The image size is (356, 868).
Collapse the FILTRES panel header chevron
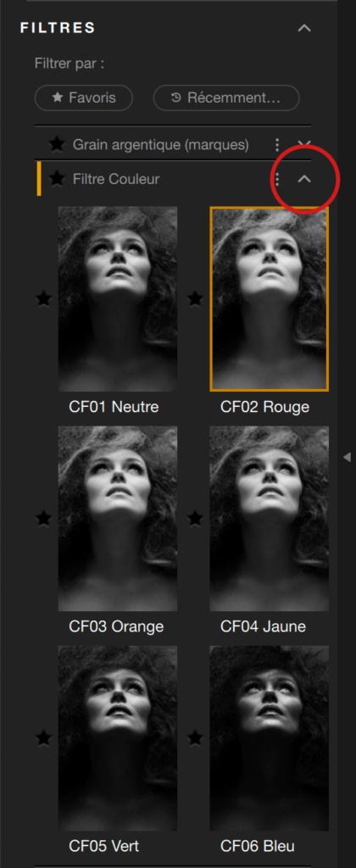[304, 28]
